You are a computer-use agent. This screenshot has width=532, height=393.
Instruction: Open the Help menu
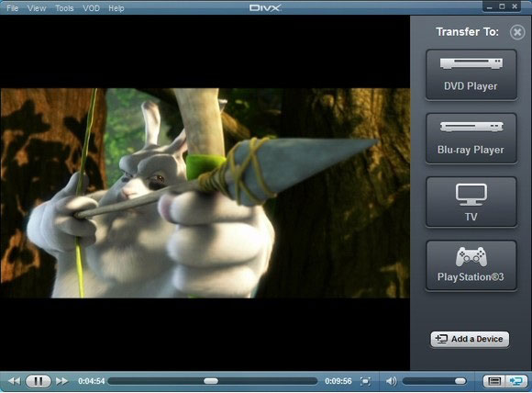tap(116, 8)
